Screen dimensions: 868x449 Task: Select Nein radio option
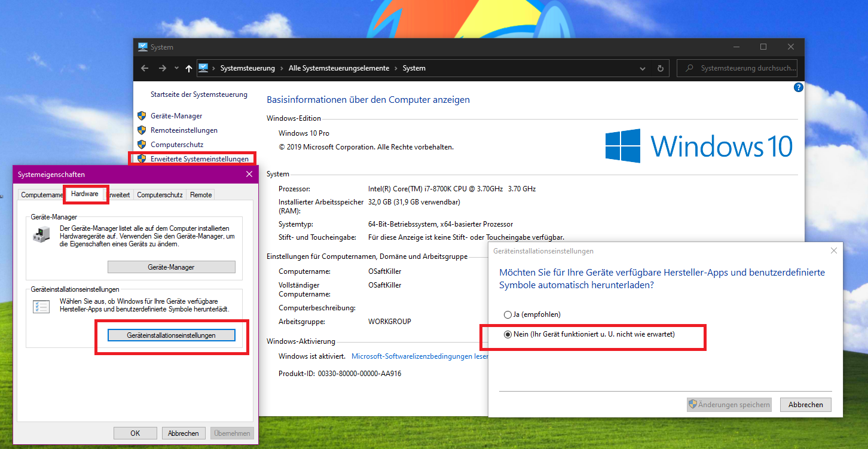pyautogui.click(x=589, y=334)
